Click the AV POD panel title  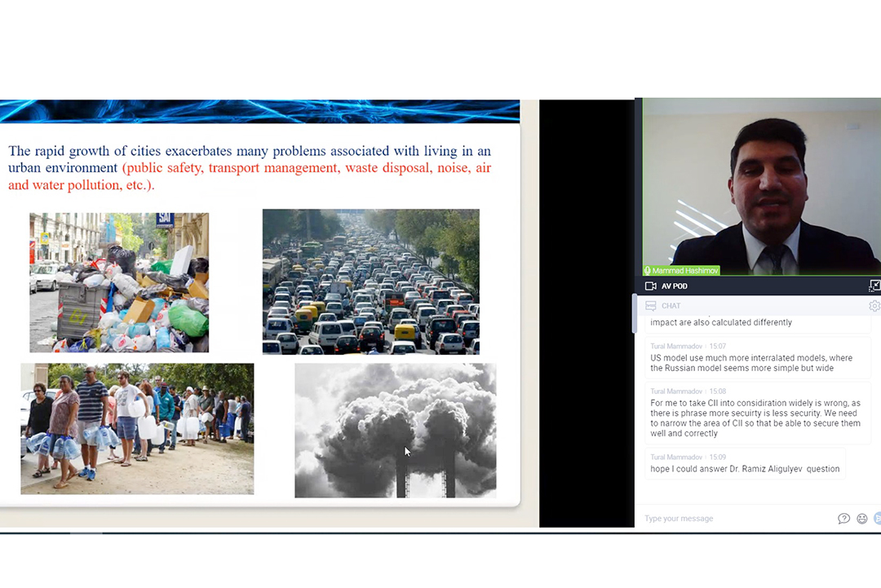coord(674,286)
